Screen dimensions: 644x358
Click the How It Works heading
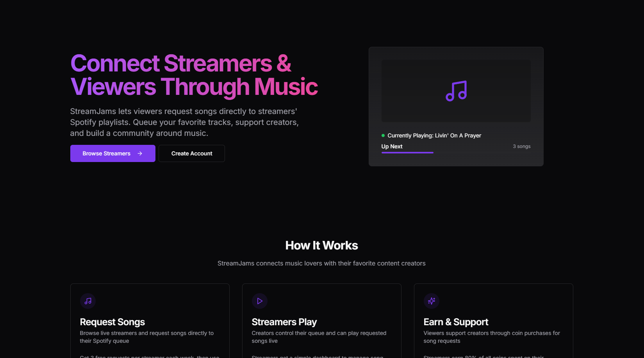321,245
